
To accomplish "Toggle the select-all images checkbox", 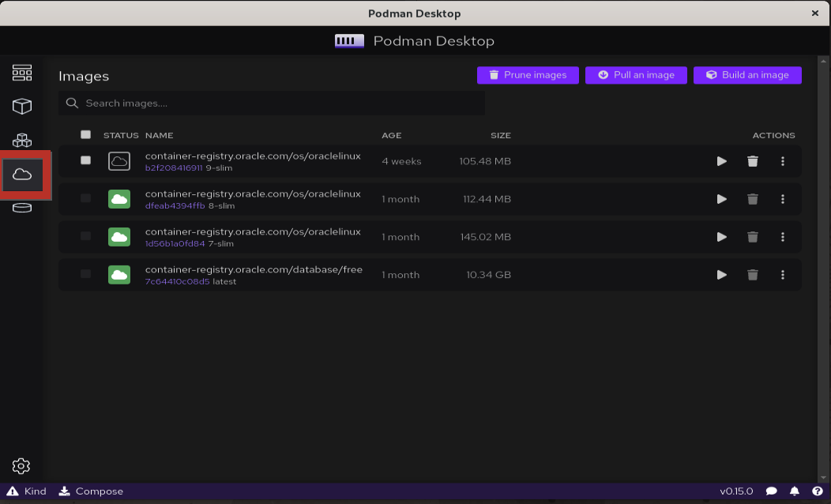I will pos(85,134).
